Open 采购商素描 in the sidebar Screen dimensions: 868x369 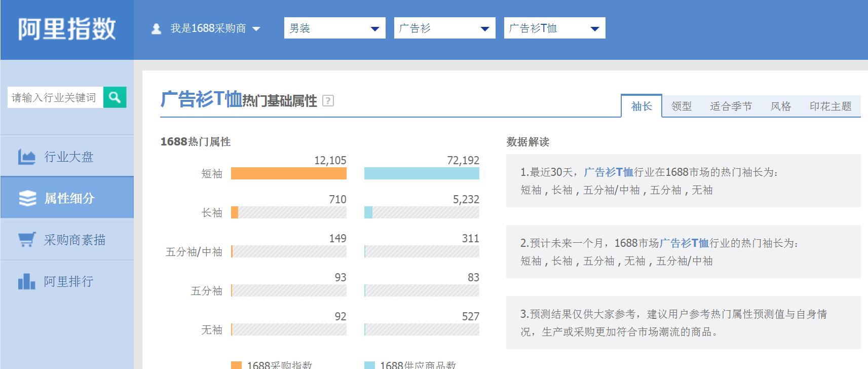point(67,240)
